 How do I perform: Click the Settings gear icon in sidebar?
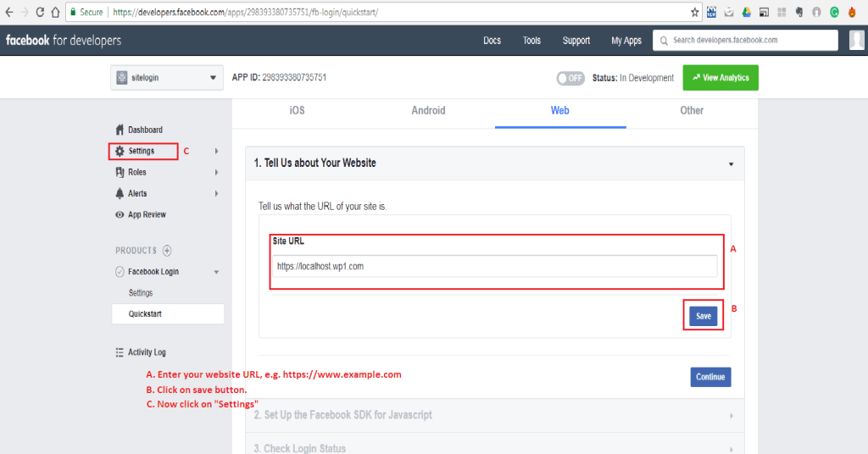[120, 151]
